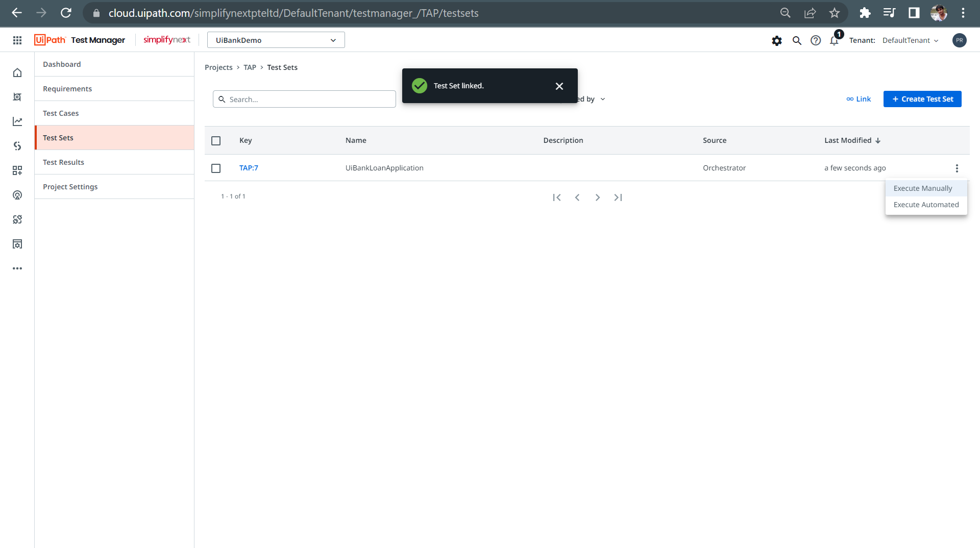Go to next page of results

pyautogui.click(x=598, y=197)
